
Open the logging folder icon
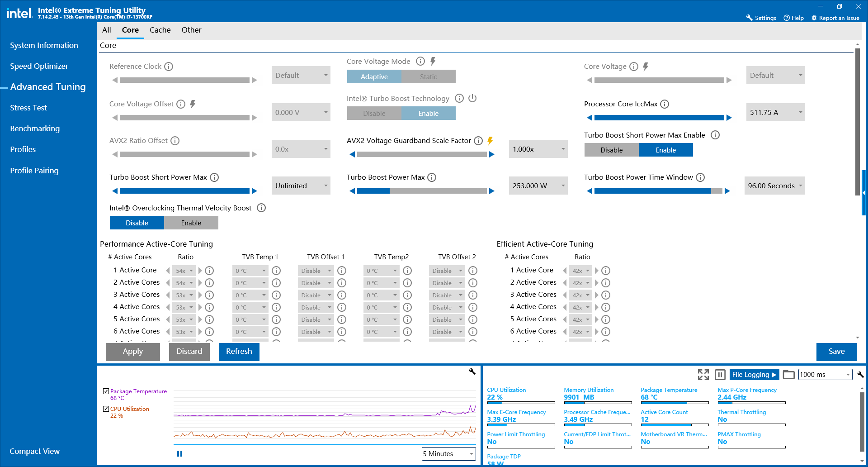point(788,375)
